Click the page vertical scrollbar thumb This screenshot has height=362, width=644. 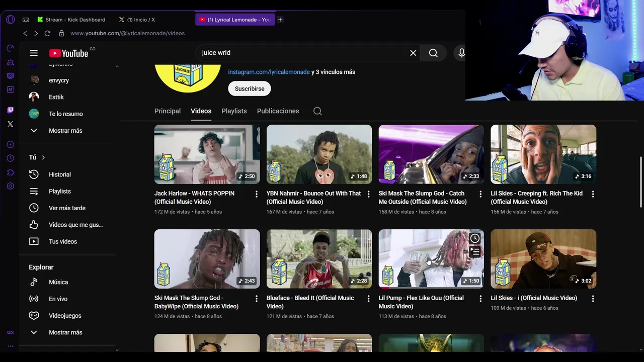641,182
